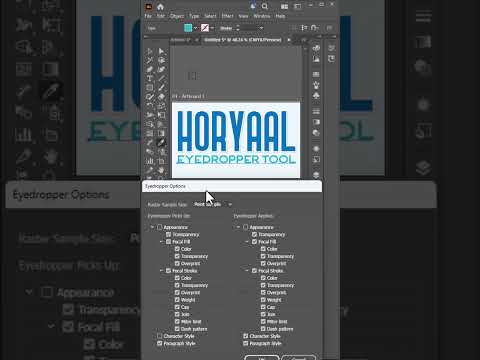480x360 pixels.
Task: Click the HORYAAL text on the artboard
Action: coord(236,131)
